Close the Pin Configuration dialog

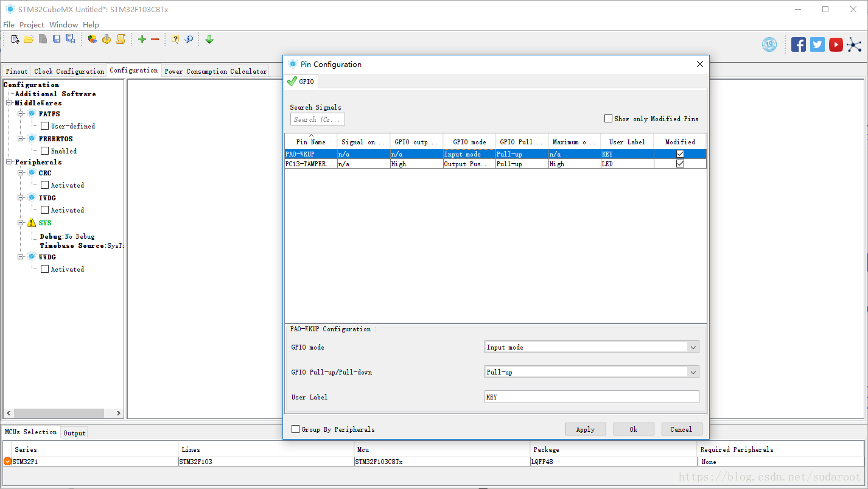[x=699, y=64]
